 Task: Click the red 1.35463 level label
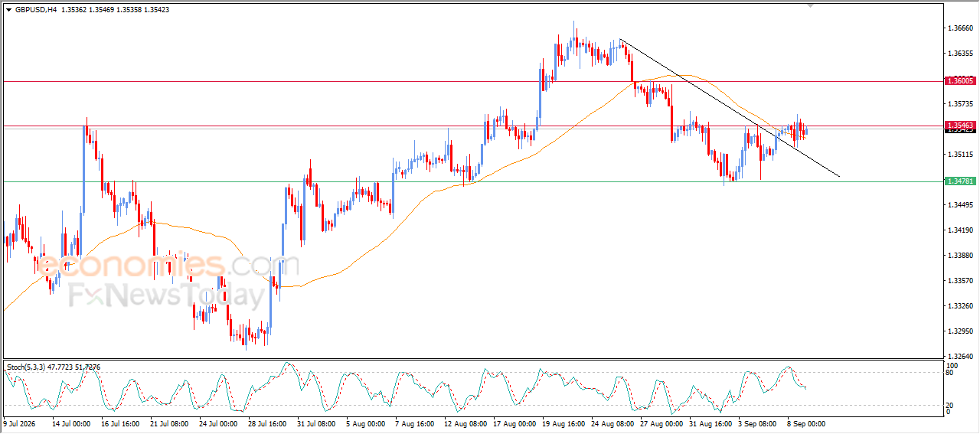point(960,125)
